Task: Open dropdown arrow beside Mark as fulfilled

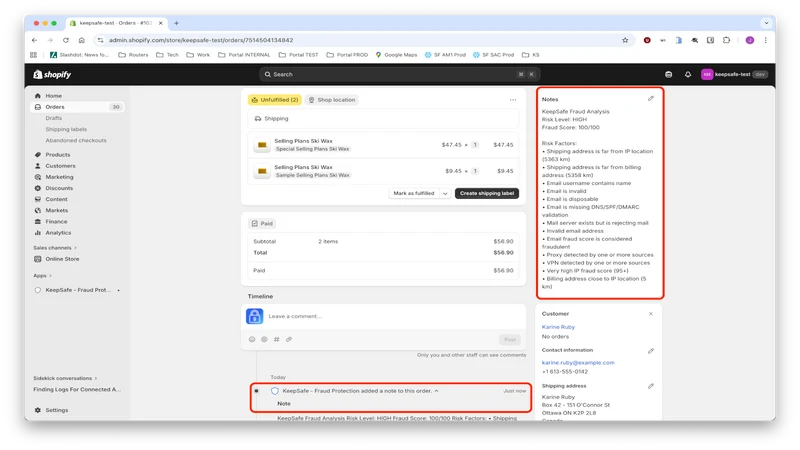Action: pyautogui.click(x=445, y=193)
